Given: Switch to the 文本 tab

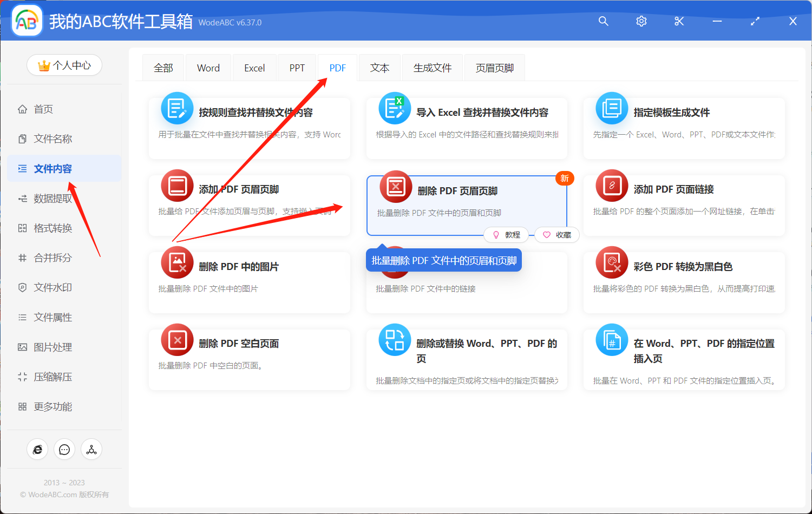Looking at the screenshot, I should 379,67.
